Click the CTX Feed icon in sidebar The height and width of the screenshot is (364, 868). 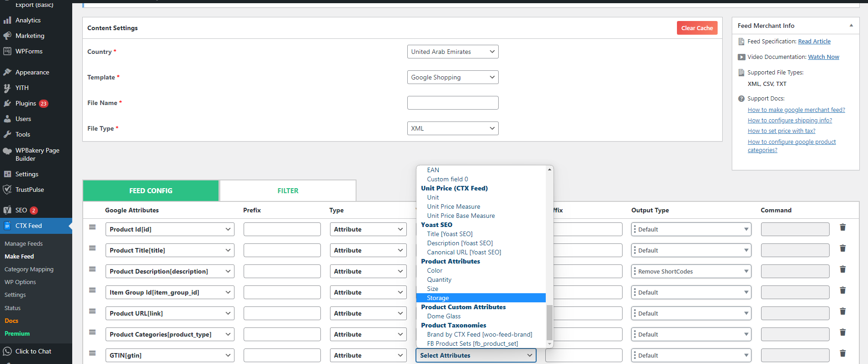(7, 226)
